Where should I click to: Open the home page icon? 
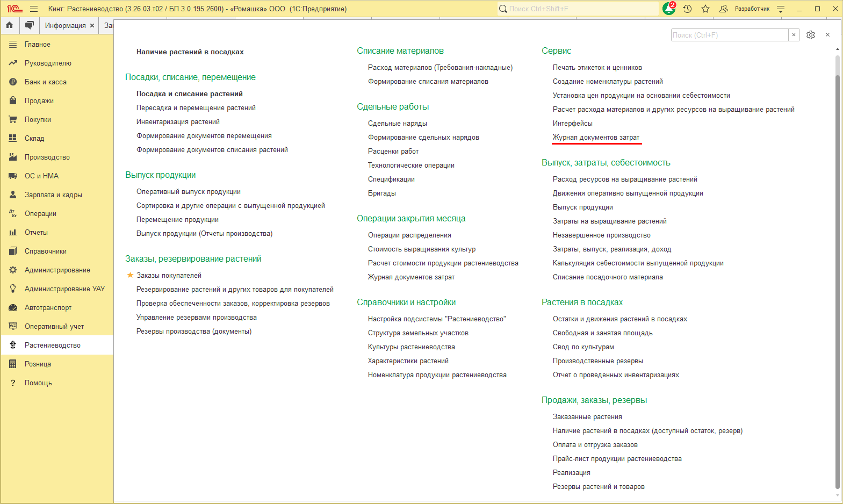click(10, 25)
